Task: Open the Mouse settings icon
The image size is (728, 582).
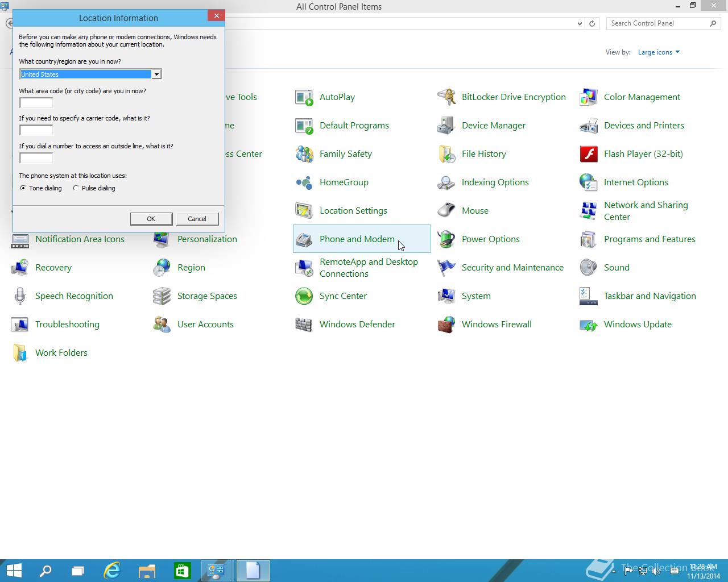Action: pos(446,211)
